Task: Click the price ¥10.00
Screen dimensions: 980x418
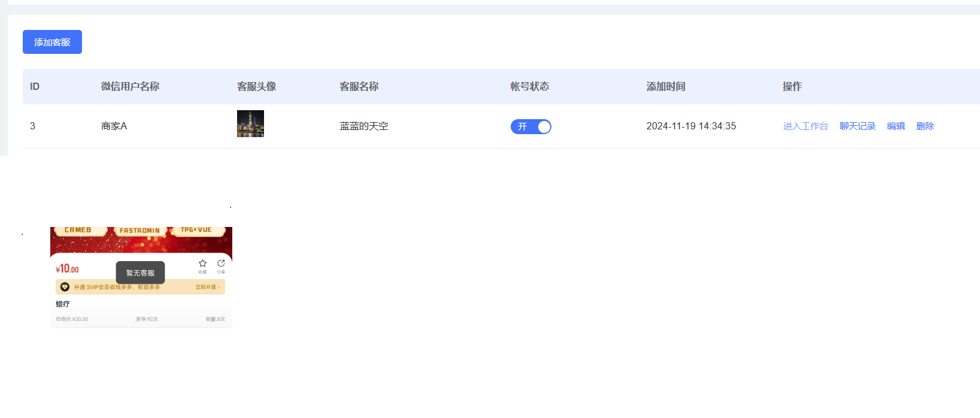Action: pyautogui.click(x=67, y=269)
